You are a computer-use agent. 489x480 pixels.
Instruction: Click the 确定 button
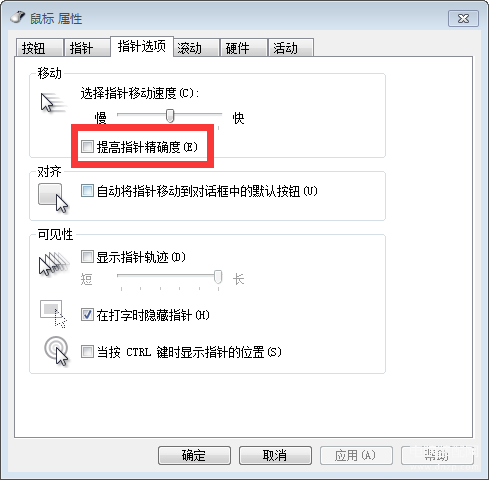tap(194, 455)
